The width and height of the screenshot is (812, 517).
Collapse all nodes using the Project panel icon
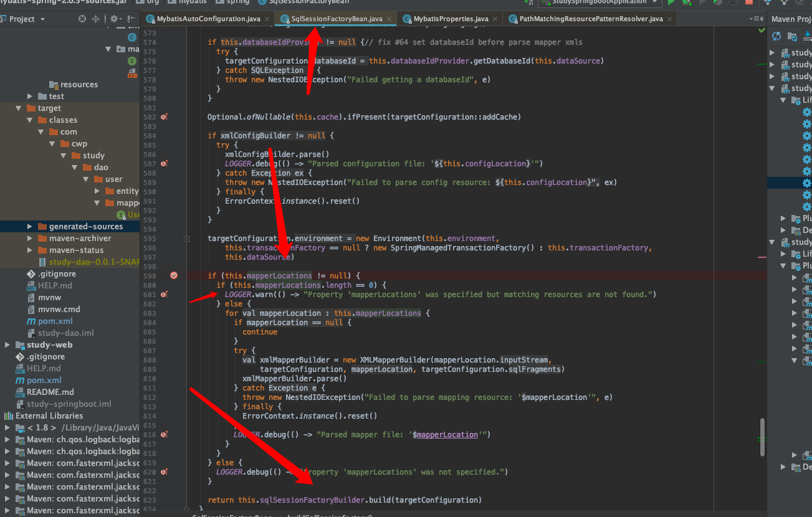pos(95,19)
